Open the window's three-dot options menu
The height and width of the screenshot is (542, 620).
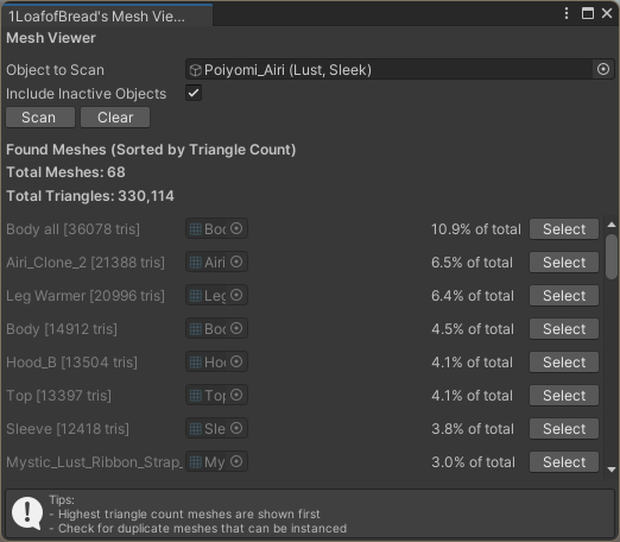566,13
